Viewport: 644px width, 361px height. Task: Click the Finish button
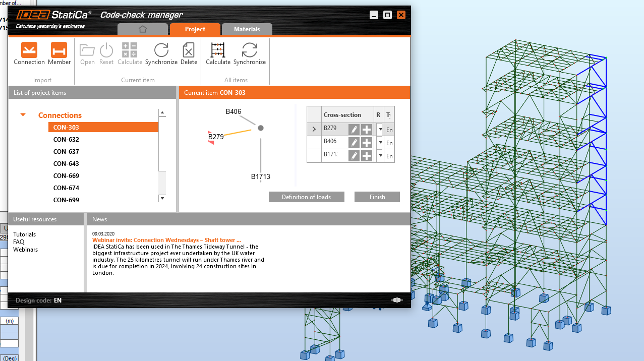click(x=377, y=197)
